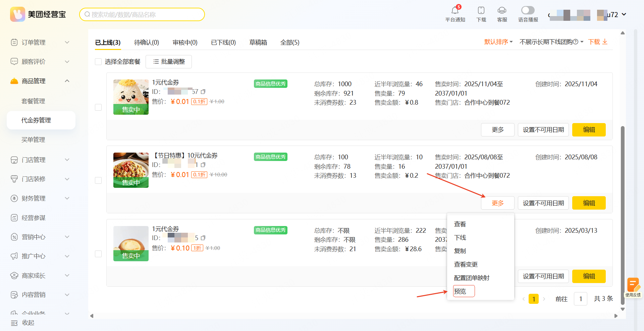The height and width of the screenshot is (331, 644).
Task: Toggle the voice broadcast switch
Action: pos(528,10)
